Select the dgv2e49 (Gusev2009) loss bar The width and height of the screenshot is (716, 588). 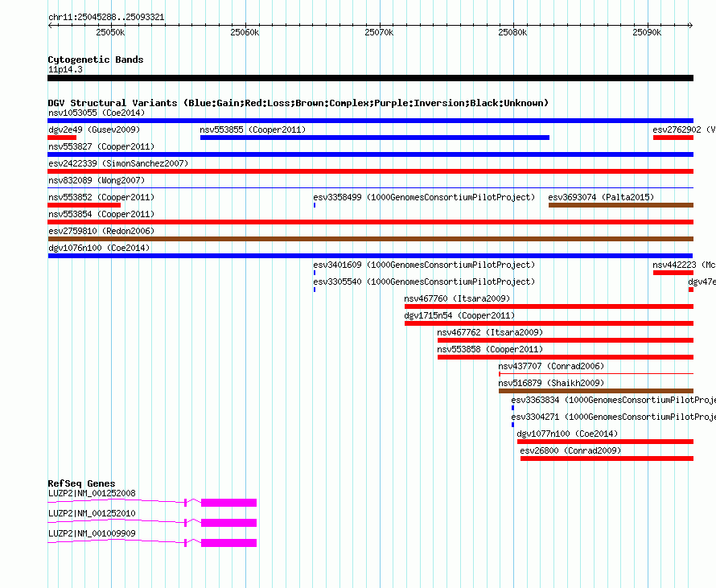(62, 138)
